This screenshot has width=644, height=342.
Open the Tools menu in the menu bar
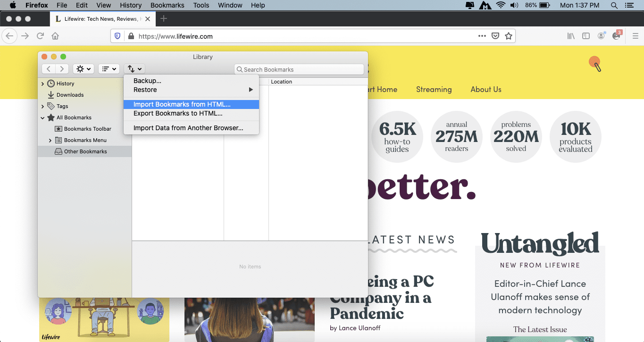coord(201,5)
